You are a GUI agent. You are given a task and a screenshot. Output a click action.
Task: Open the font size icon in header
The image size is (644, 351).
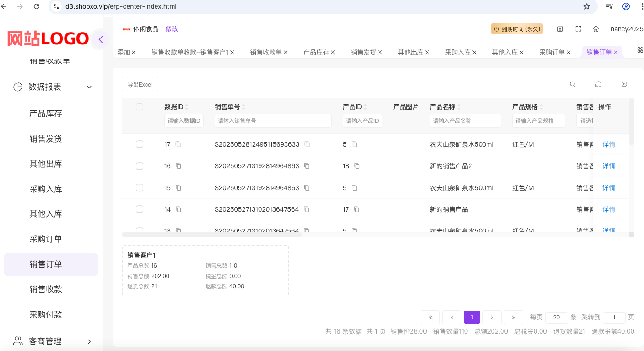point(560,29)
